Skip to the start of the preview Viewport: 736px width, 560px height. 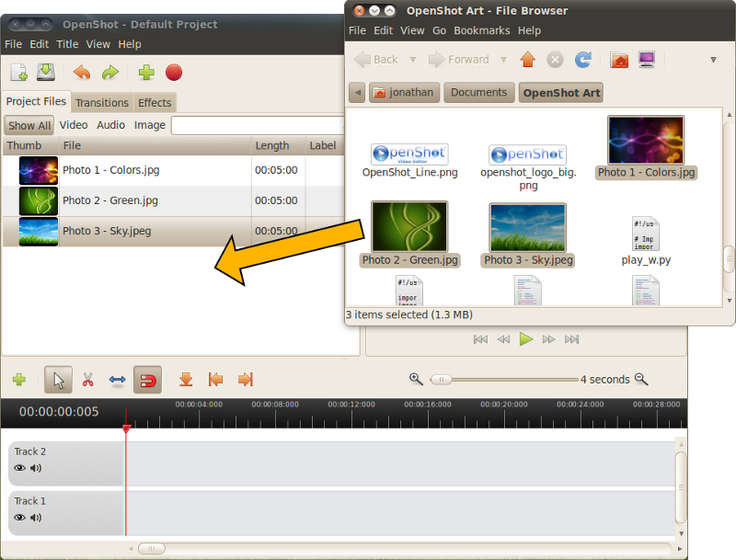pos(480,339)
